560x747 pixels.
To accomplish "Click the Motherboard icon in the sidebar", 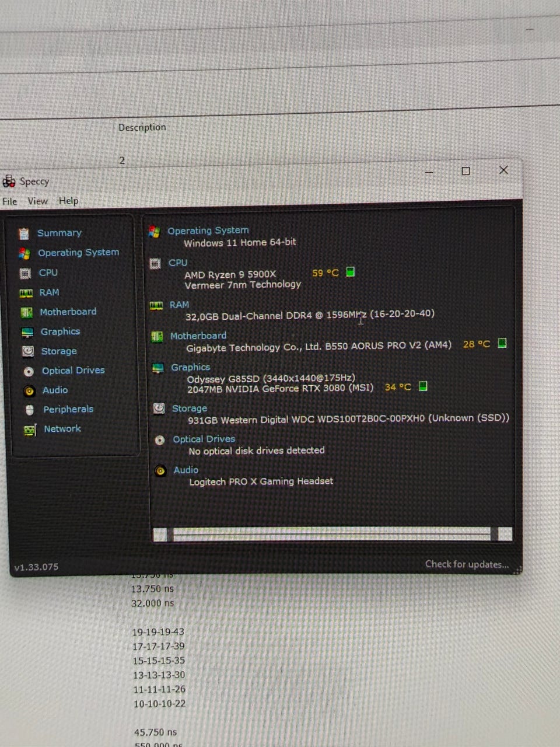I will click(x=26, y=313).
